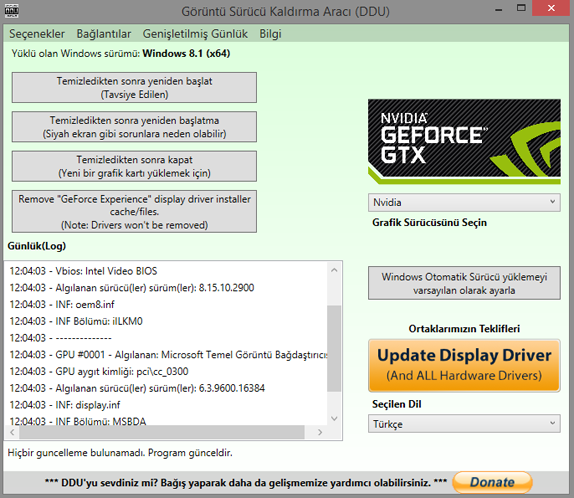This screenshot has height=498, width=574.
Task: Click log scroll up arrow
Action: 334,270
